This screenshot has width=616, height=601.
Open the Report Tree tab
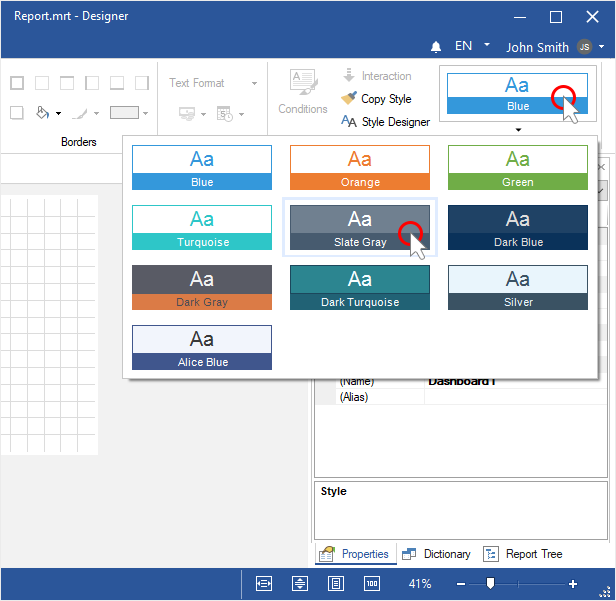(523, 554)
